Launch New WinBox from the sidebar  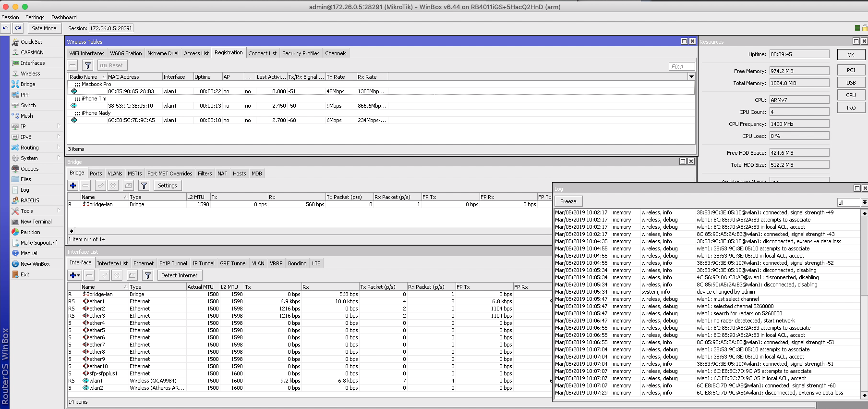point(35,264)
